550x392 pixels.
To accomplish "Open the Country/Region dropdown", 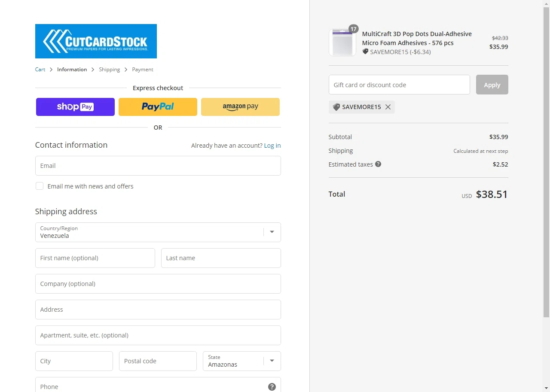I will coord(158,232).
